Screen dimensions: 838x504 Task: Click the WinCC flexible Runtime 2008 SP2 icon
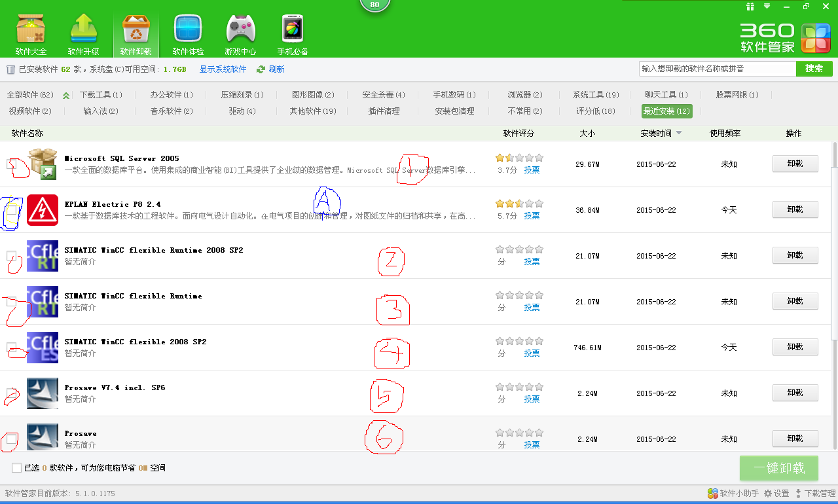[43, 256]
